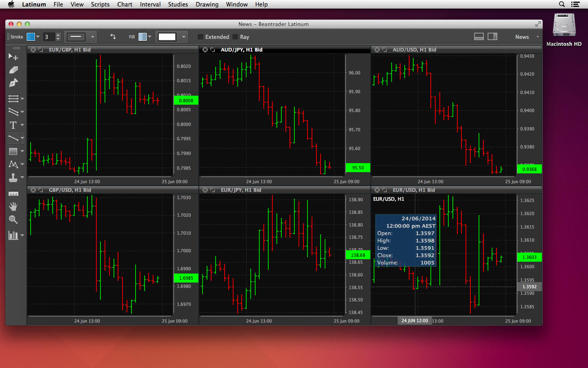Expand the horizontal lines tool options

[22, 99]
